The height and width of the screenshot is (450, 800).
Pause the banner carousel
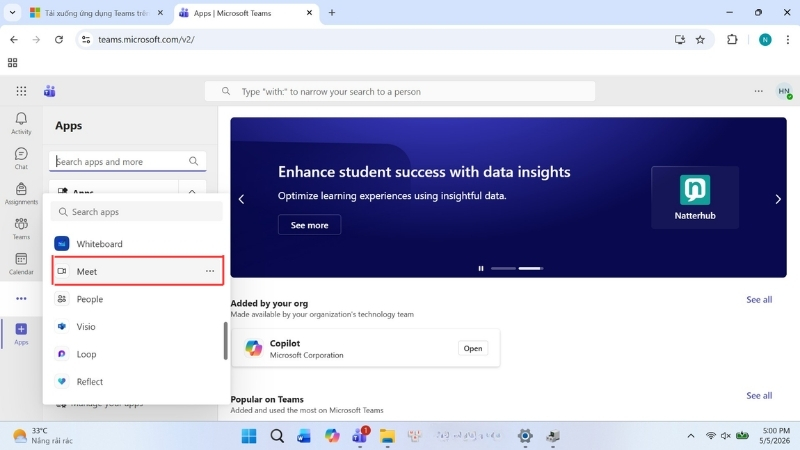481,268
